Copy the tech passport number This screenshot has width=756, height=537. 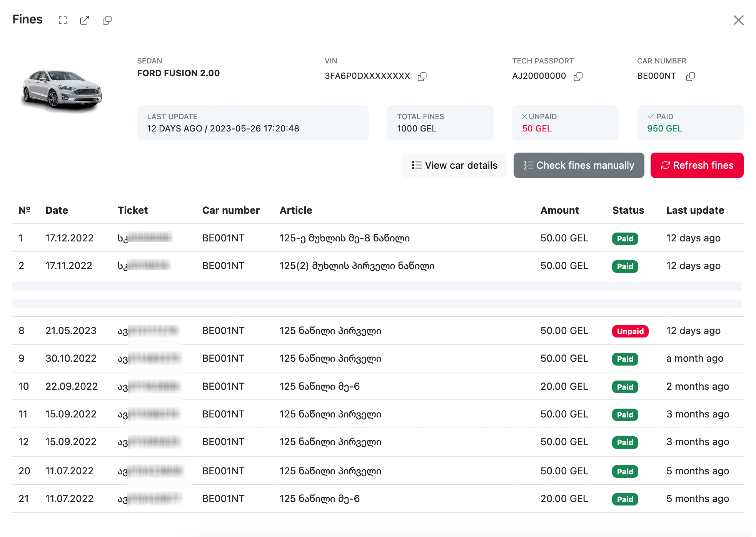pyautogui.click(x=578, y=76)
